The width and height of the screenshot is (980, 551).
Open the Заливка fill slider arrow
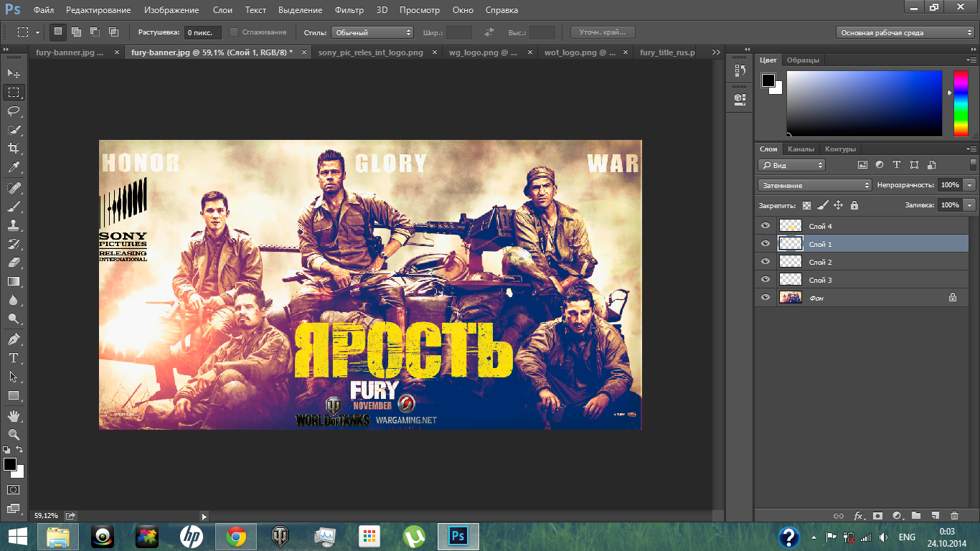[971, 205]
